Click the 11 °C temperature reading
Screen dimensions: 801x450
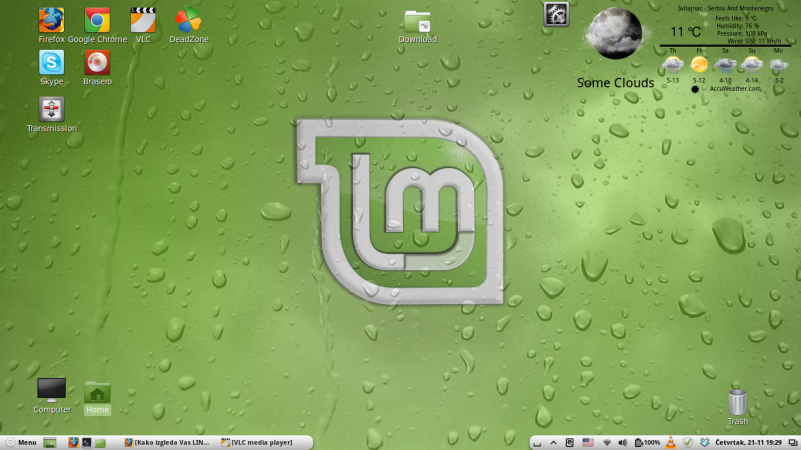[x=685, y=32]
